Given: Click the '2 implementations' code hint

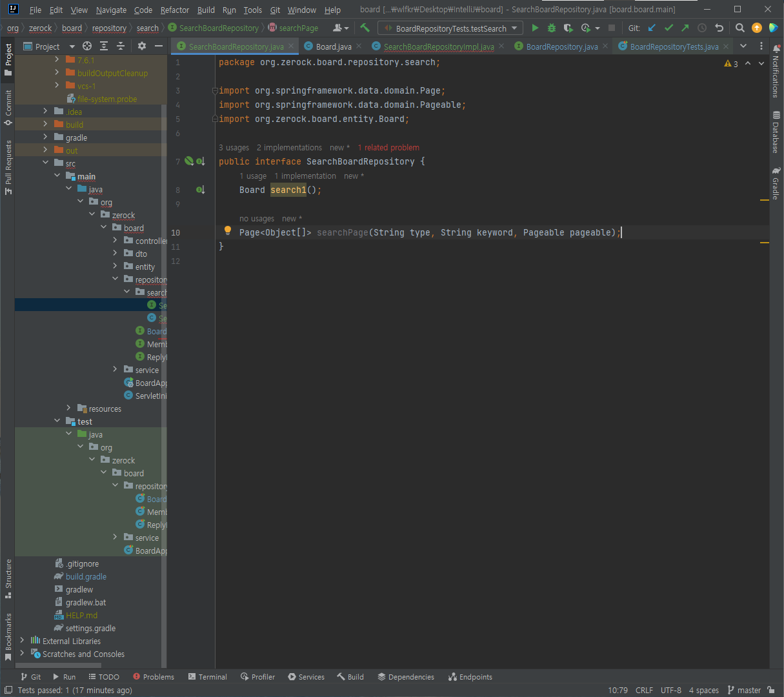Looking at the screenshot, I should point(289,148).
